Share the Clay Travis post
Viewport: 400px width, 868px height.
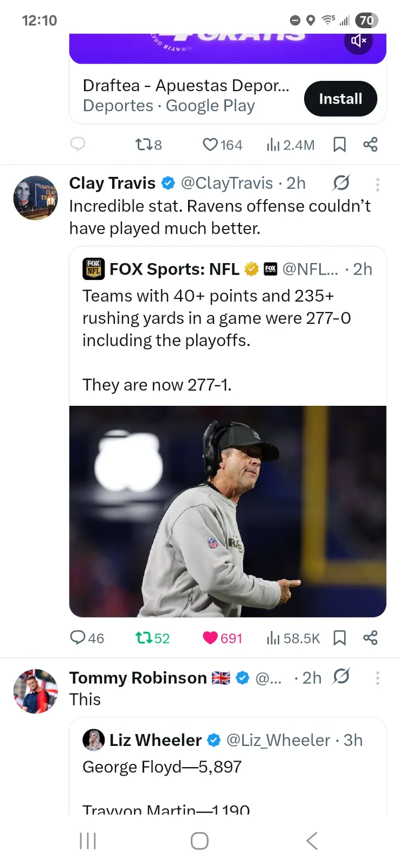(370, 638)
